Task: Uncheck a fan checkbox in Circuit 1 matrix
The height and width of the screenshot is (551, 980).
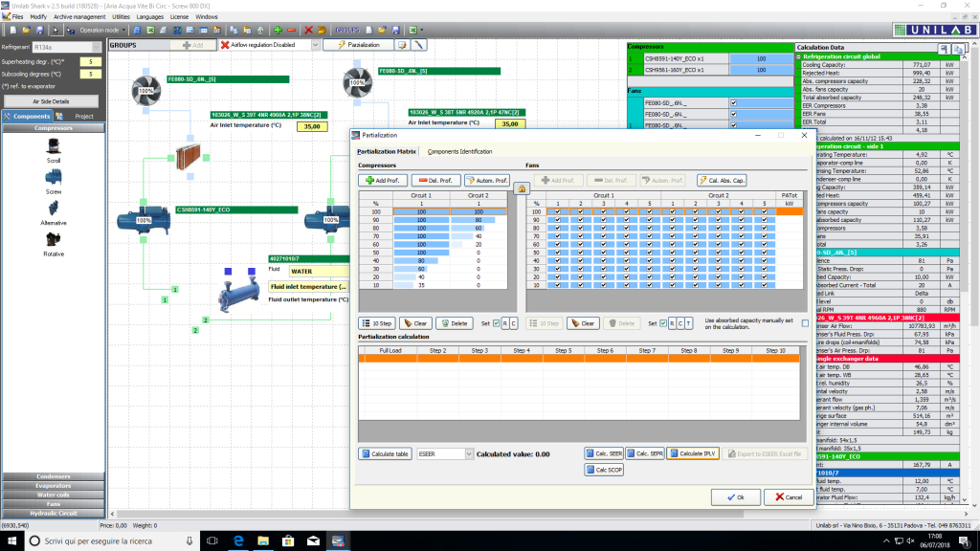Action: [x=558, y=212]
